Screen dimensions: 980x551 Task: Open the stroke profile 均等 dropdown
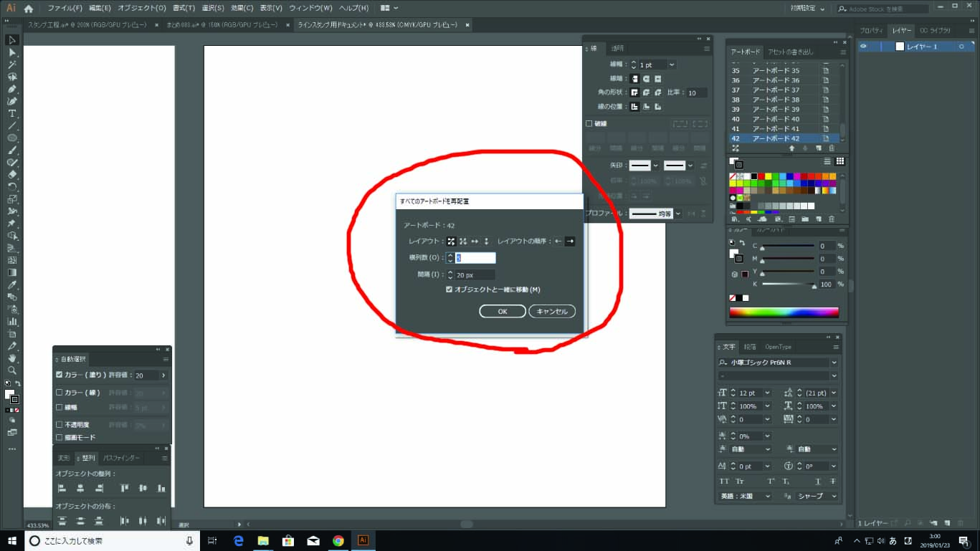tap(677, 214)
